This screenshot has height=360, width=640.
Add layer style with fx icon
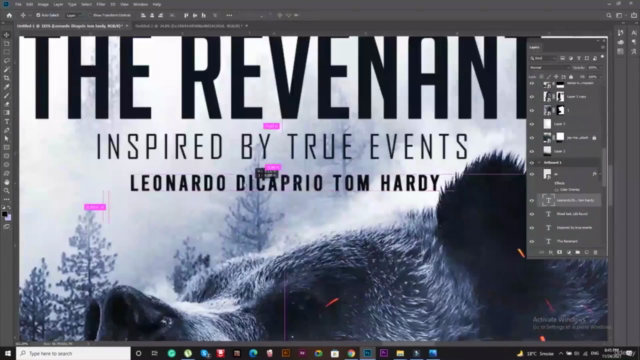(x=551, y=253)
